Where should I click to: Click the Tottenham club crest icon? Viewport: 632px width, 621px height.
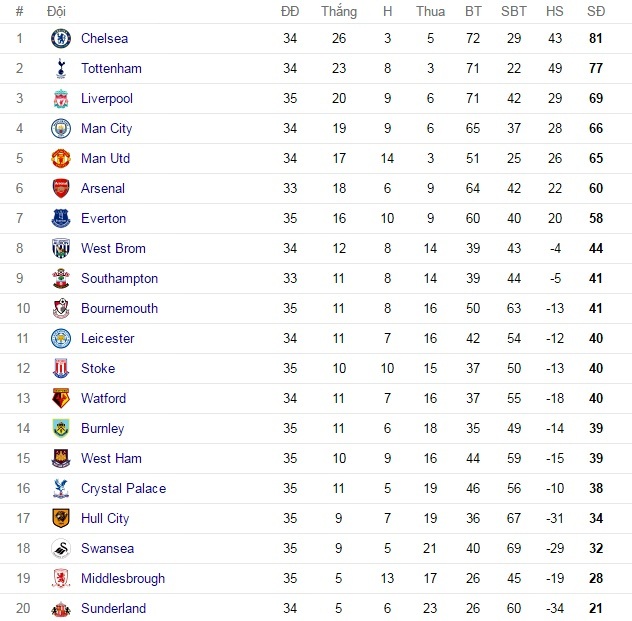[61, 69]
